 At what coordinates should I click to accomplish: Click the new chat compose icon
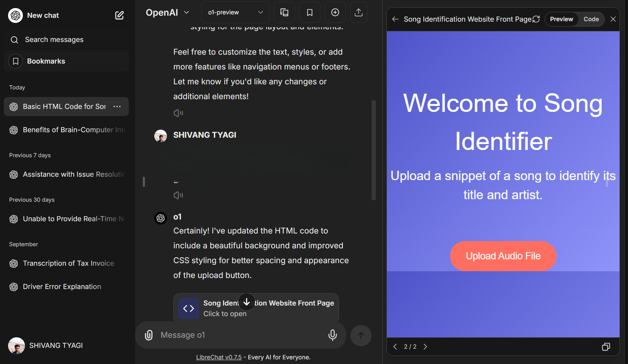click(x=119, y=16)
